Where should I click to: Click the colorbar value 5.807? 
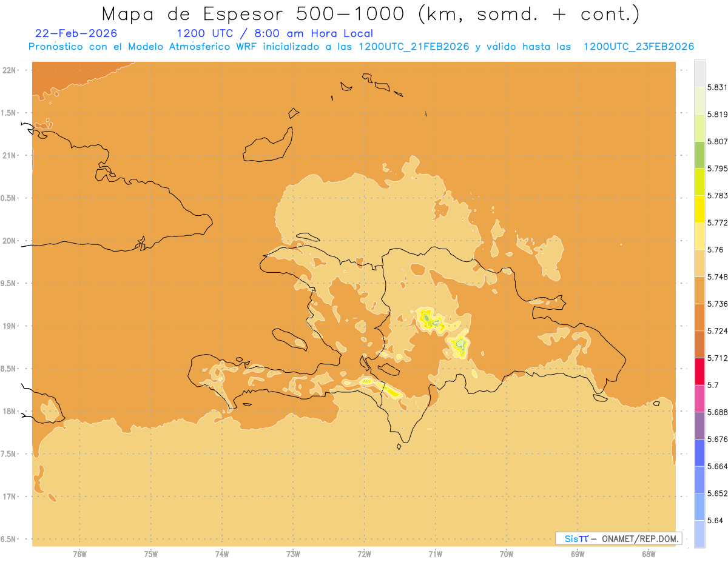click(x=717, y=141)
